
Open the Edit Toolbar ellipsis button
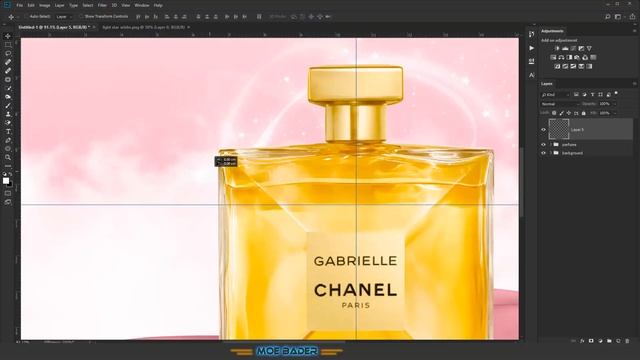pos(8,166)
